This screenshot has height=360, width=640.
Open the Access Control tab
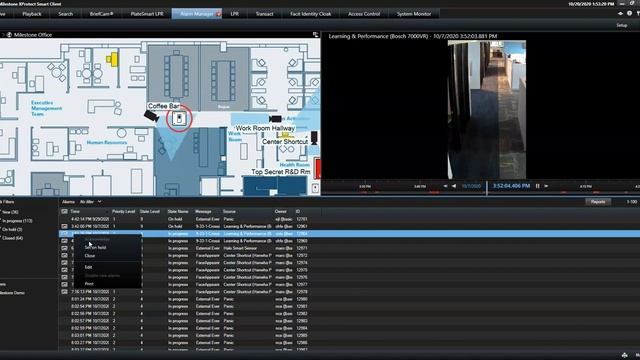click(364, 14)
